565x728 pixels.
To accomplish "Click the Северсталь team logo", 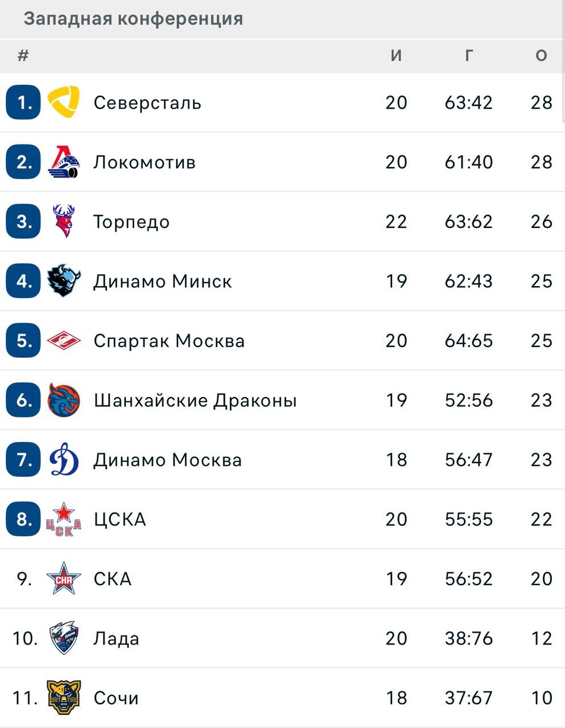I will [63, 102].
